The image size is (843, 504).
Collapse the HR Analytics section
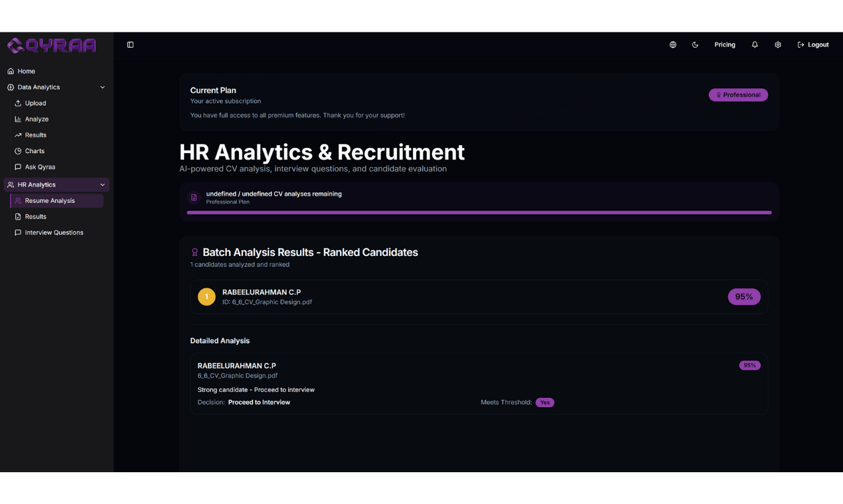102,184
